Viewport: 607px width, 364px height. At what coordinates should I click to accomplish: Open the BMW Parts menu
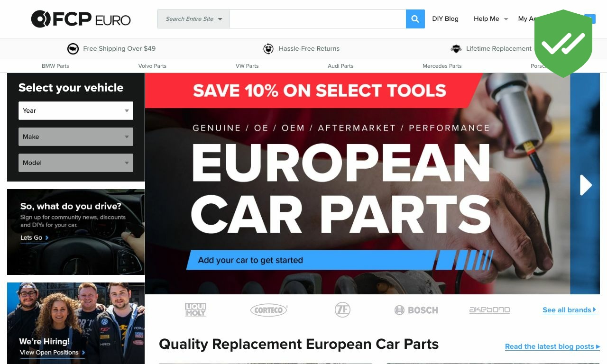tap(55, 66)
